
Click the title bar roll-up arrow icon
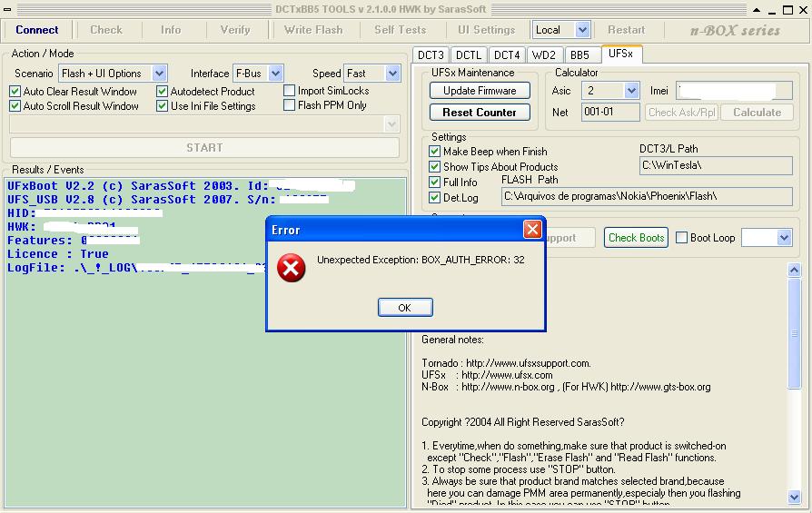(757, 10)
